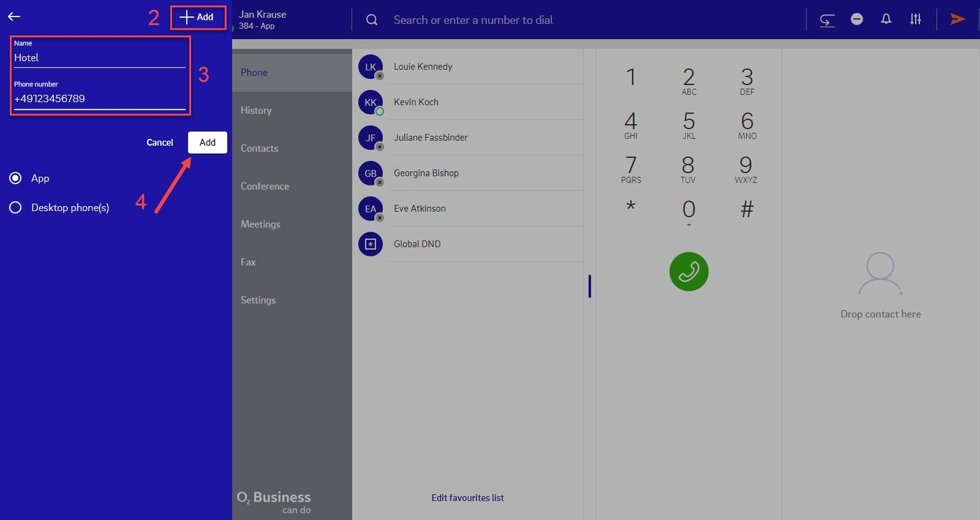980x520 pixels.
Task: Open the call forwarding icon
Action: (827, 20)
